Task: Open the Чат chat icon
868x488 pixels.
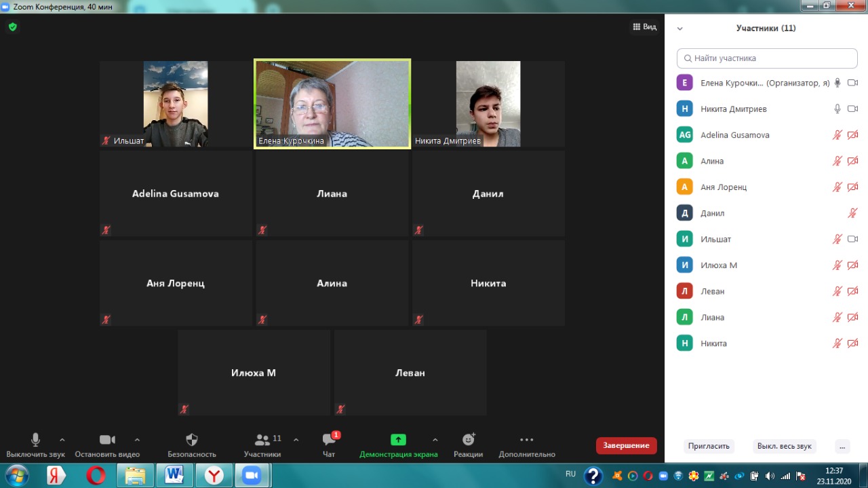Action: click(329, 440)
